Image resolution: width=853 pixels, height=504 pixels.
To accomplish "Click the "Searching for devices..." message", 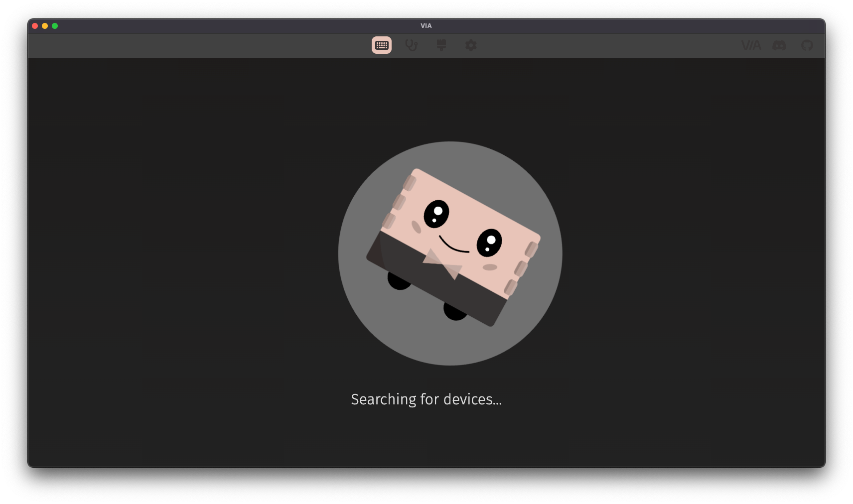I will tap(426, 399).
